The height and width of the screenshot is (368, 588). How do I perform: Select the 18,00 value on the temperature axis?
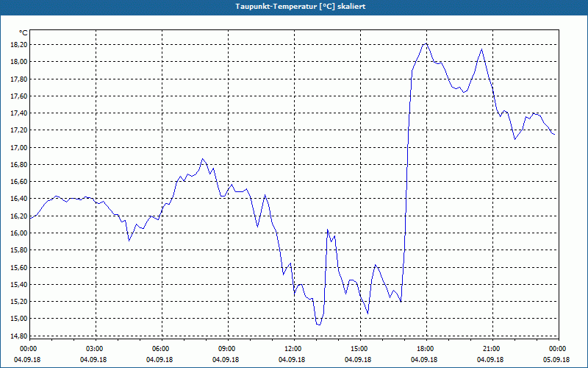click(21, 62)
